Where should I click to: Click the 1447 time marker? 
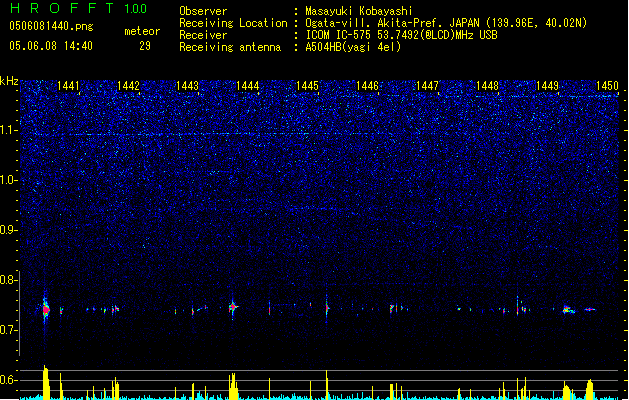pos(427,86)
